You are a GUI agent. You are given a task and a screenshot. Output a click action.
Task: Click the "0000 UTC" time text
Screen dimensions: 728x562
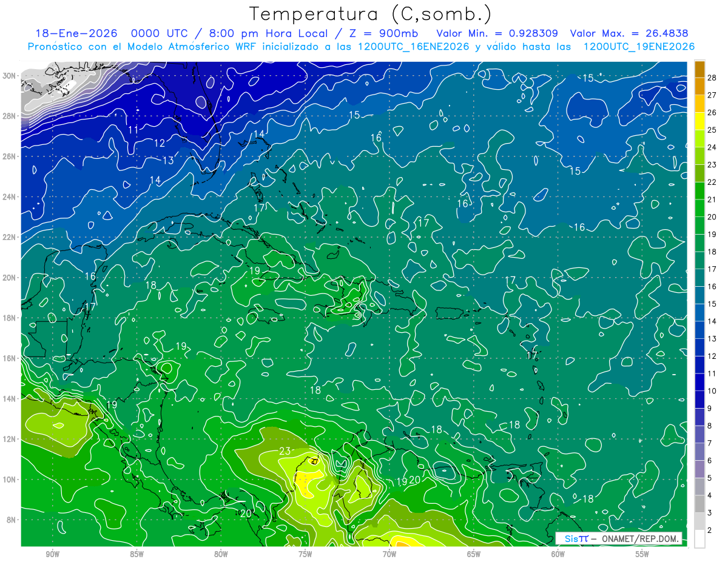pyautogui.click(x=160, y=34)
